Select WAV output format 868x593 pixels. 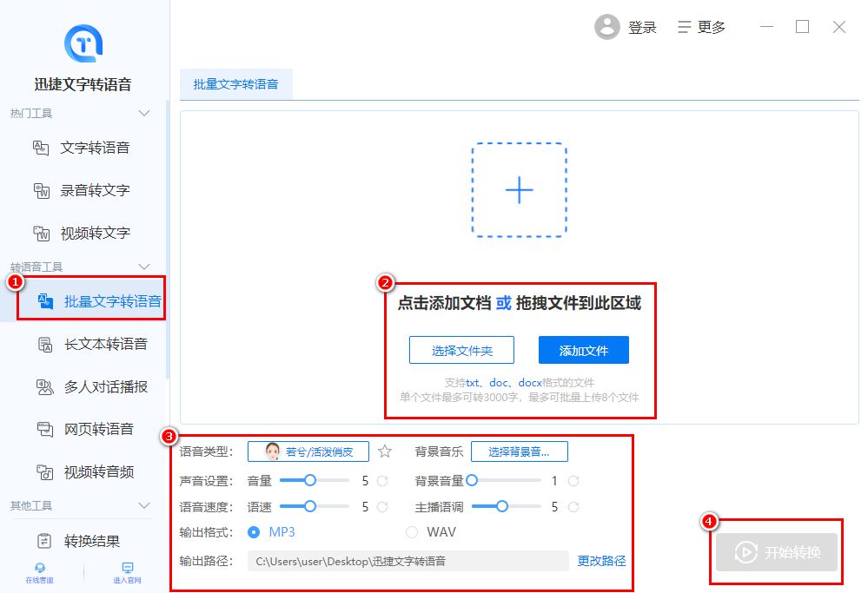click(431, 532)
